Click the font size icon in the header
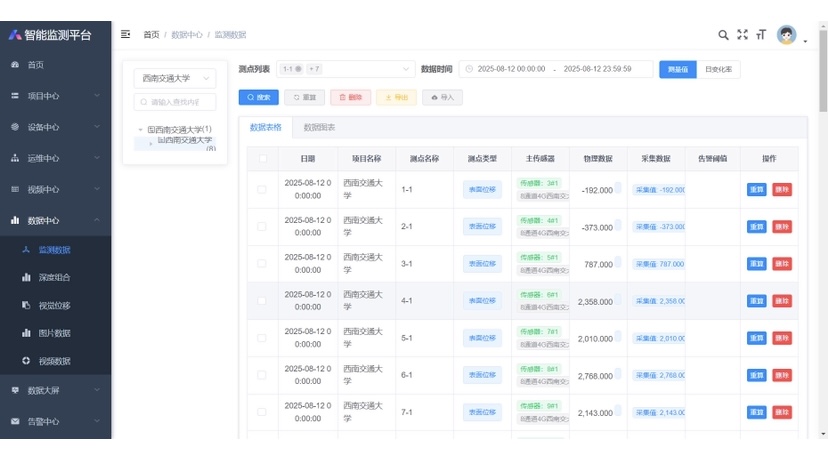The image size is (828, 454). pos(761,35)
